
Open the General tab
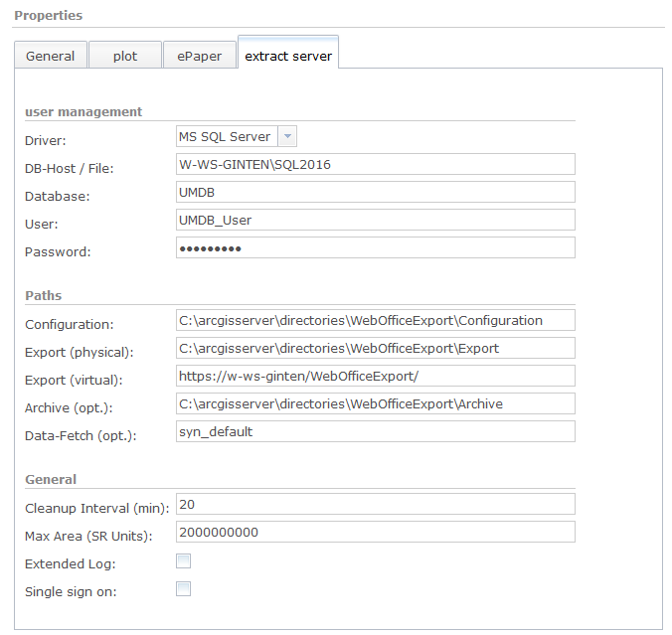(50, 56)
